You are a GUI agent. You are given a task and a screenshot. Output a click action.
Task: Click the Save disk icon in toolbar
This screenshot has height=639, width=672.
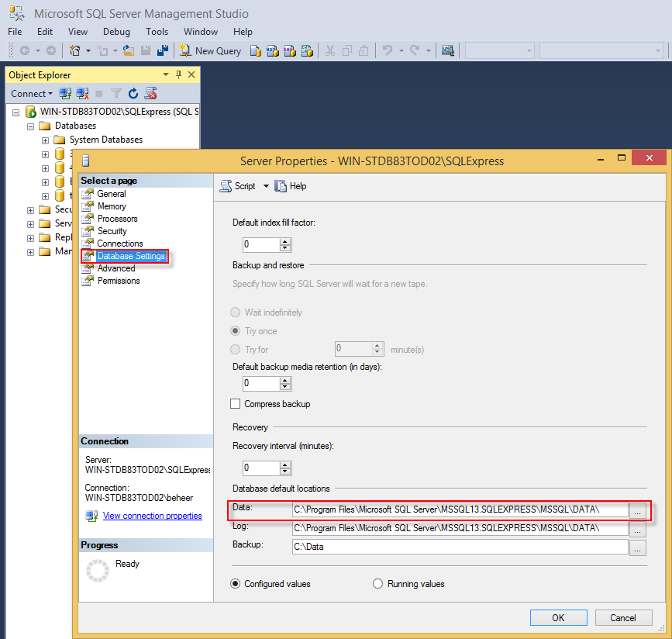click(146, 50)
